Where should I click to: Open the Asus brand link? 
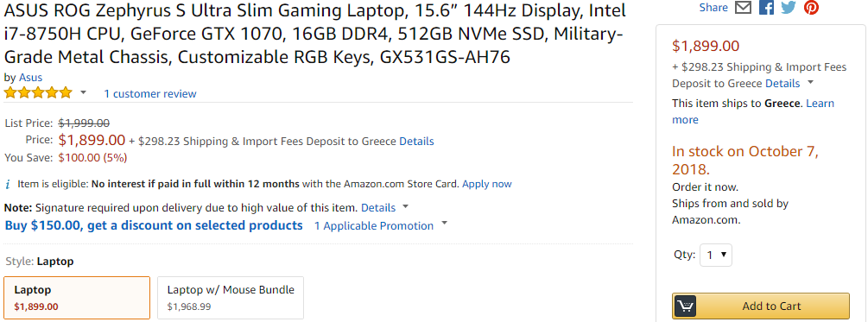coord(30,78)
